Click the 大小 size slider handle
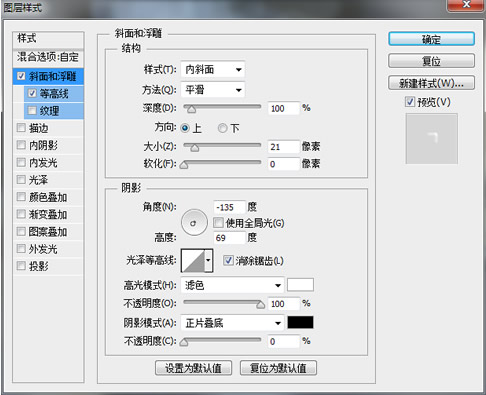This screenshot has height=395, width=486. (x=195, y=148)
